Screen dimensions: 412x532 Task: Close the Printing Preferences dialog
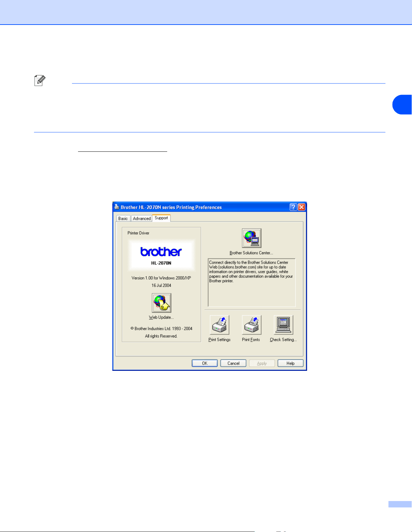coord(302,207)
